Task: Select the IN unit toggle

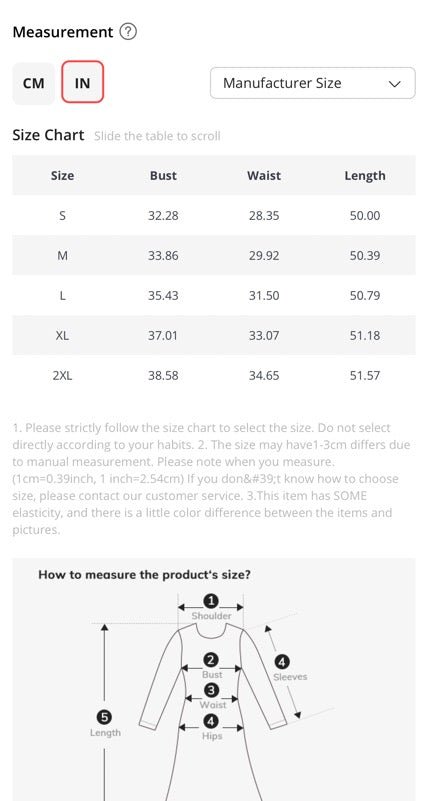Action: coord(83,82)
